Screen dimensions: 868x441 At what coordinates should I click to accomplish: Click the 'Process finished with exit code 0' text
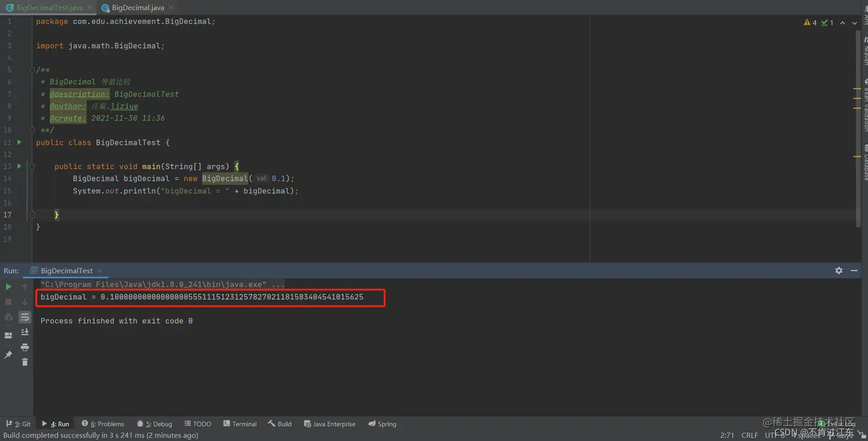[117, 321]
